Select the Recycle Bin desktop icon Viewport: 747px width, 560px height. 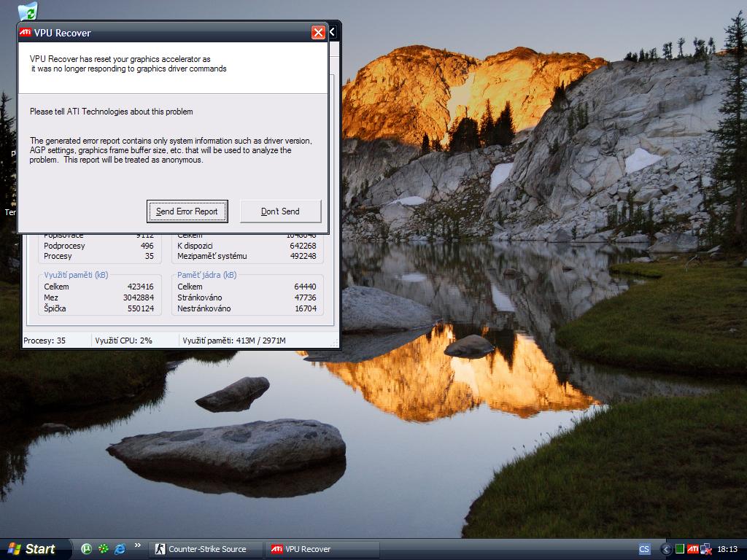pos(28,12)
